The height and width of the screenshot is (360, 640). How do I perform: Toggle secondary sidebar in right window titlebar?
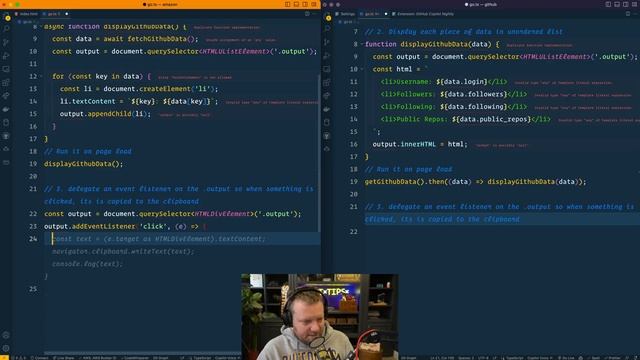[625, 4]
